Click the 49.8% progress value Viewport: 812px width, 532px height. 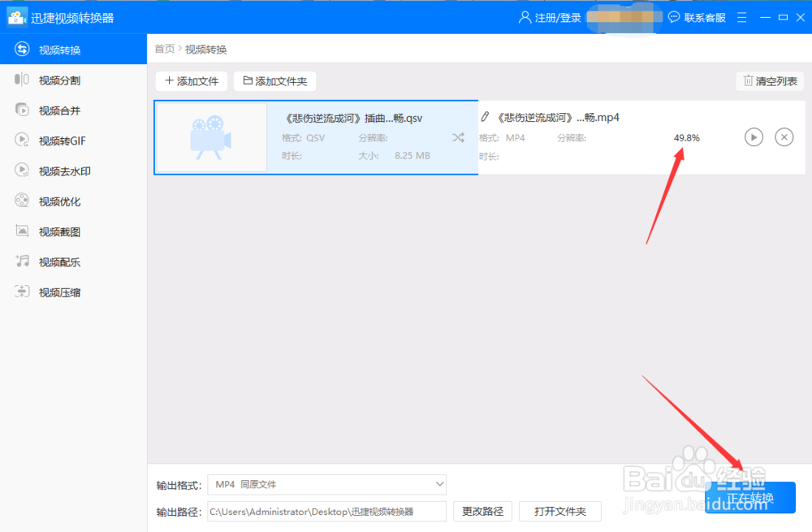687,138
